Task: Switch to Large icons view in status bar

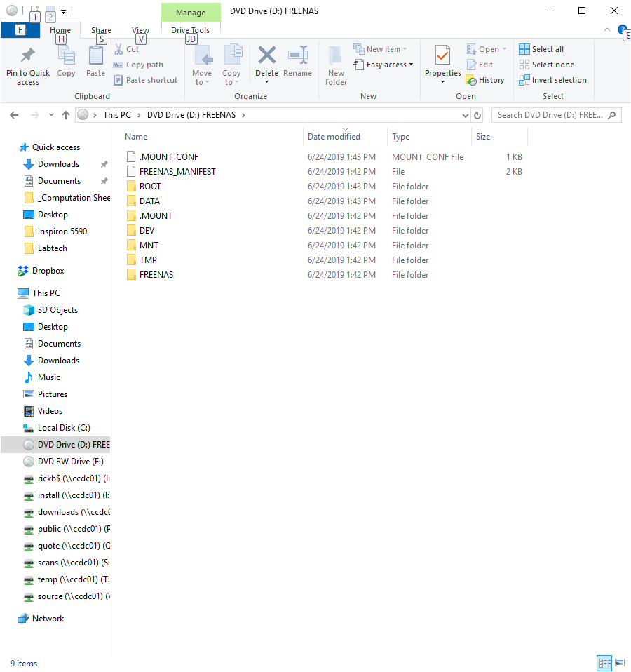Action: (620, 663)
